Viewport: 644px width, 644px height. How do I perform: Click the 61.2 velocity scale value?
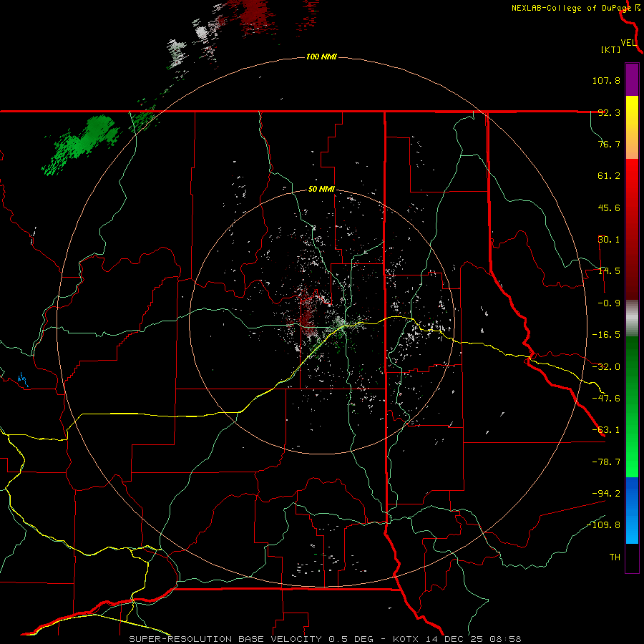(x=609, y=176)
